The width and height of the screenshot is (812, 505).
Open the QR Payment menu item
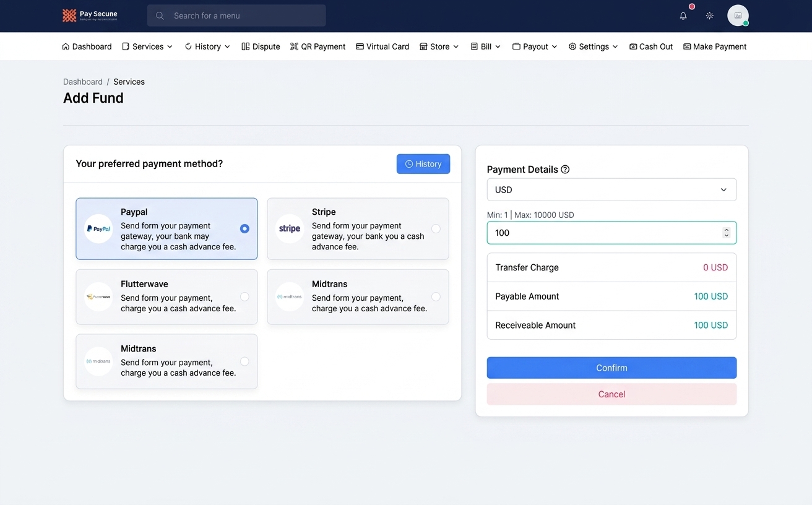[x=317, y=46]
